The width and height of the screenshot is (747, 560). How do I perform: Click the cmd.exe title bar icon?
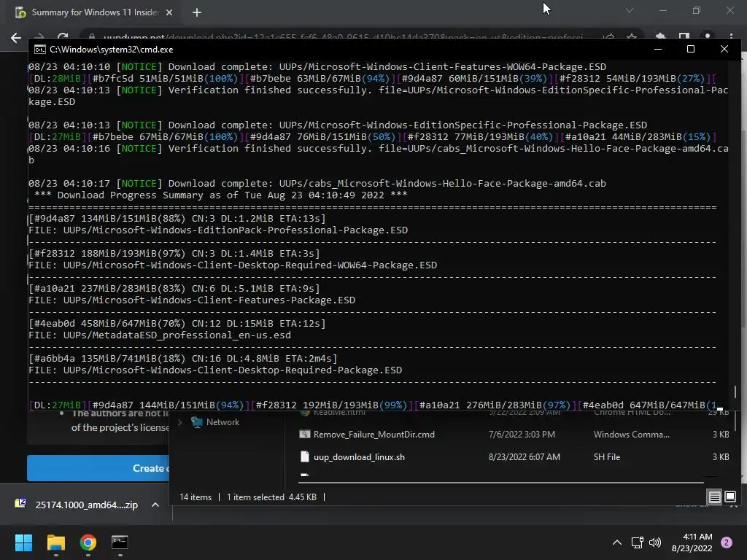[40, 50]
